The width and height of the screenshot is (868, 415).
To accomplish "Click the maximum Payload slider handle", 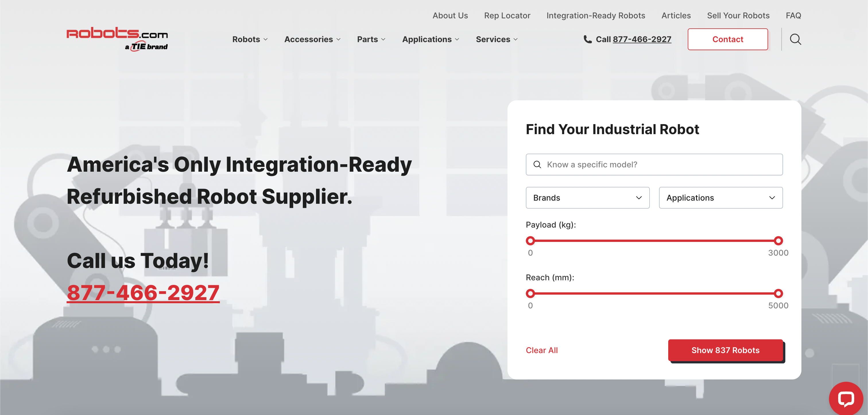I will point(778,241).
